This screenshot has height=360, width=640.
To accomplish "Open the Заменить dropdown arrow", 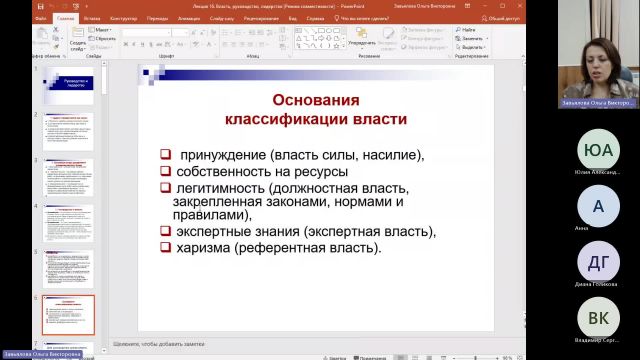I will point(487,38).
